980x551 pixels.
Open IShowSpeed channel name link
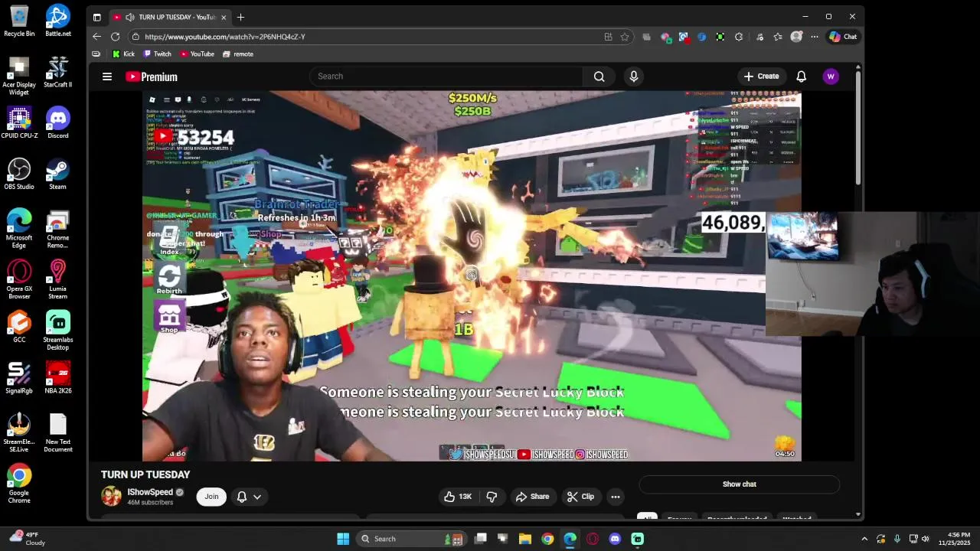click(150, 492)
